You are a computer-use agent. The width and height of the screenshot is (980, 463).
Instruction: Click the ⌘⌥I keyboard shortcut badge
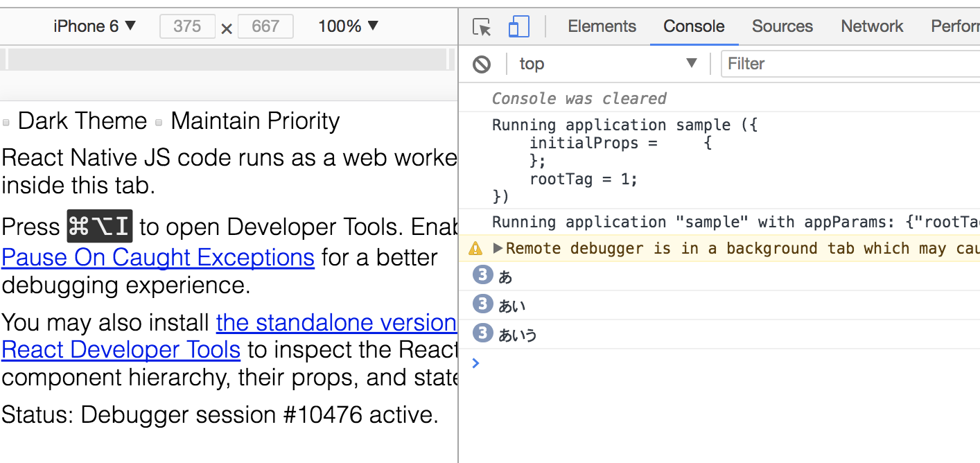(99, 227)
